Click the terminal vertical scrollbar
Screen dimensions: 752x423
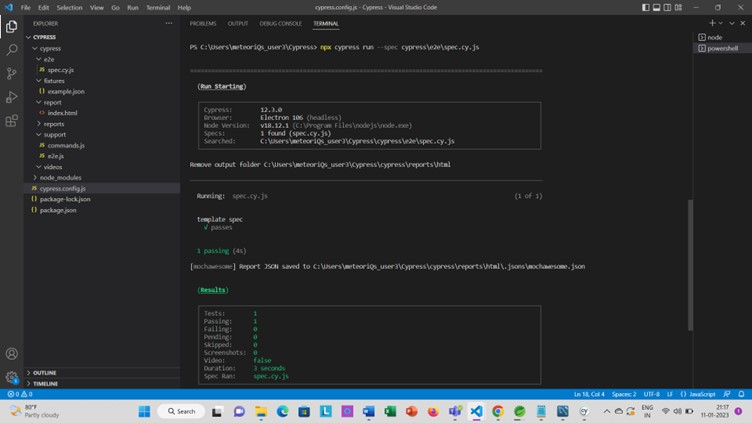click(x=690, y=265)
